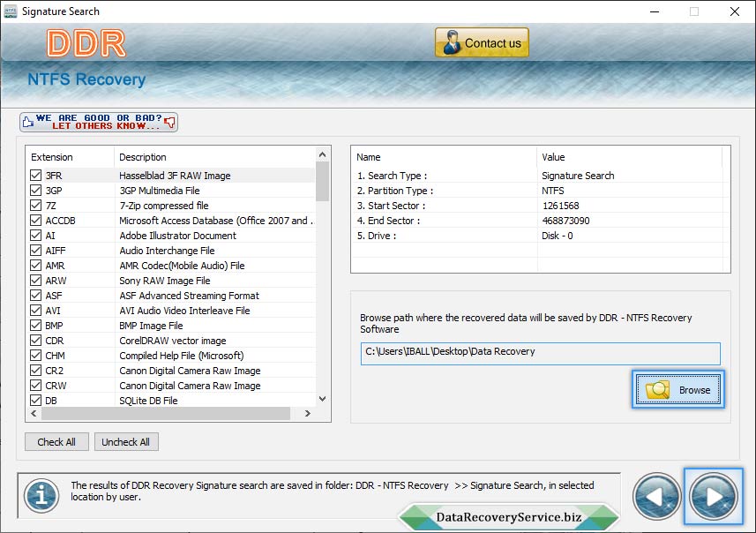Image resolution: width=756 pixels, height=533 pixels.
Task: Select 'Compiled Help File (Microsoft)' text
Action: (182, 355)
